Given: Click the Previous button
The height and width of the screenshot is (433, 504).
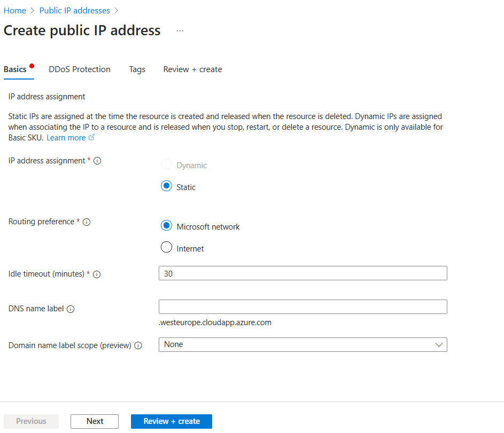Looking at the screenshot, I should [x=31, y=421].
